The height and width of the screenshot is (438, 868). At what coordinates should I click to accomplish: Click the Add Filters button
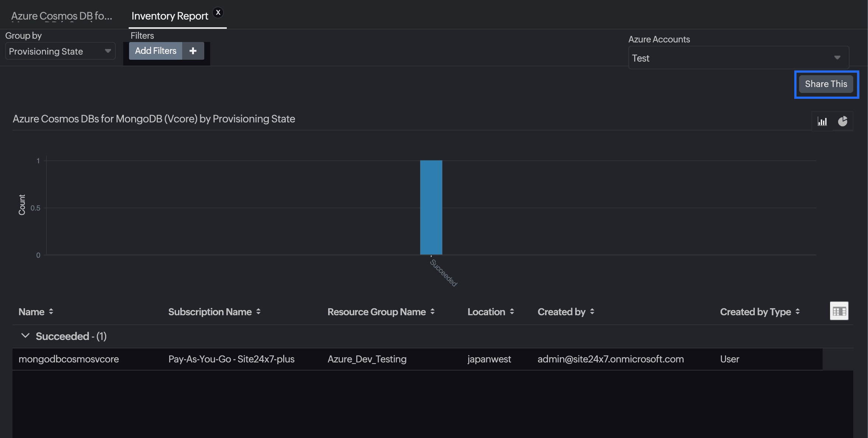(155, 51)
